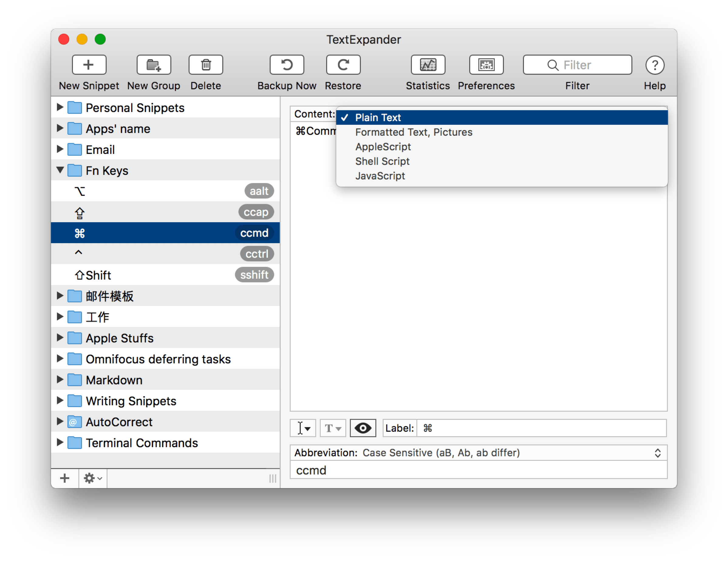Select the cctrl snippet in list
728x561 pixels.
coord(165,253)
